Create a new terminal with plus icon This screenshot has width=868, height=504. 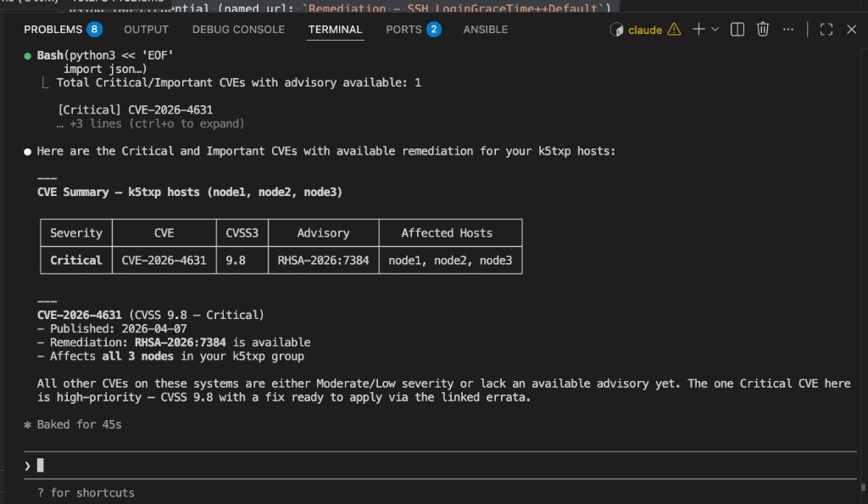pos(698,29)
